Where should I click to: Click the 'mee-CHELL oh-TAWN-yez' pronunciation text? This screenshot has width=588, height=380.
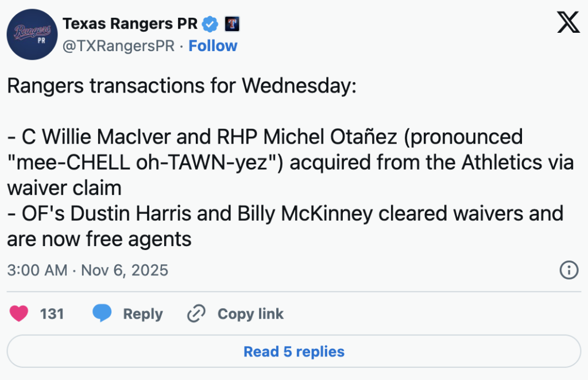[144, 163]
